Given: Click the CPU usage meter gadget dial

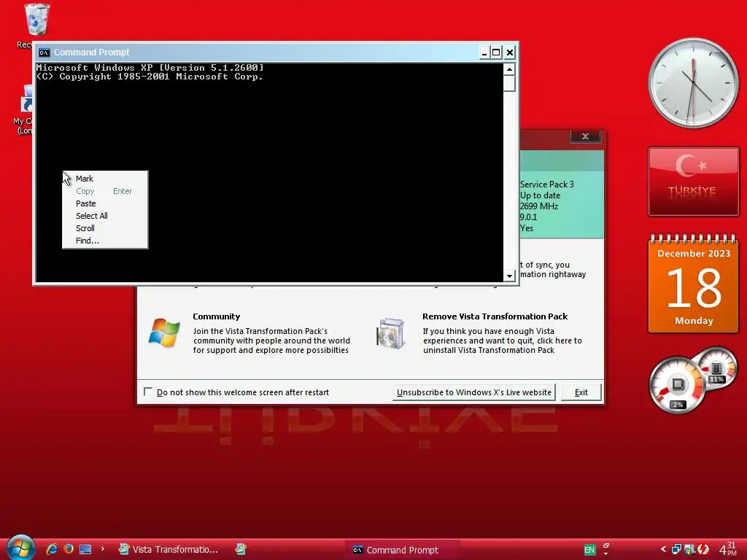Looking at the screenshot, I should click(x=677, y=385).
